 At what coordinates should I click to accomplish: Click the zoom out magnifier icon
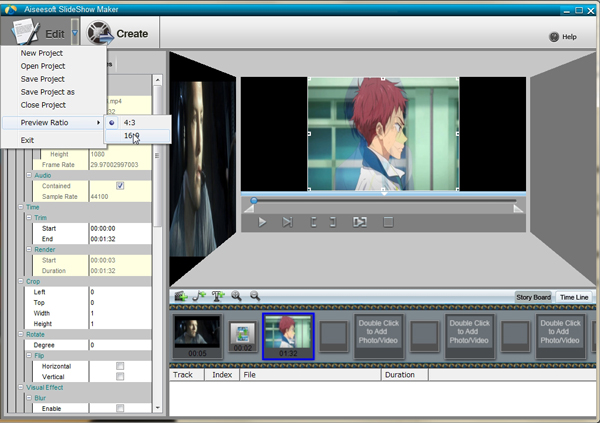(255, 296)
